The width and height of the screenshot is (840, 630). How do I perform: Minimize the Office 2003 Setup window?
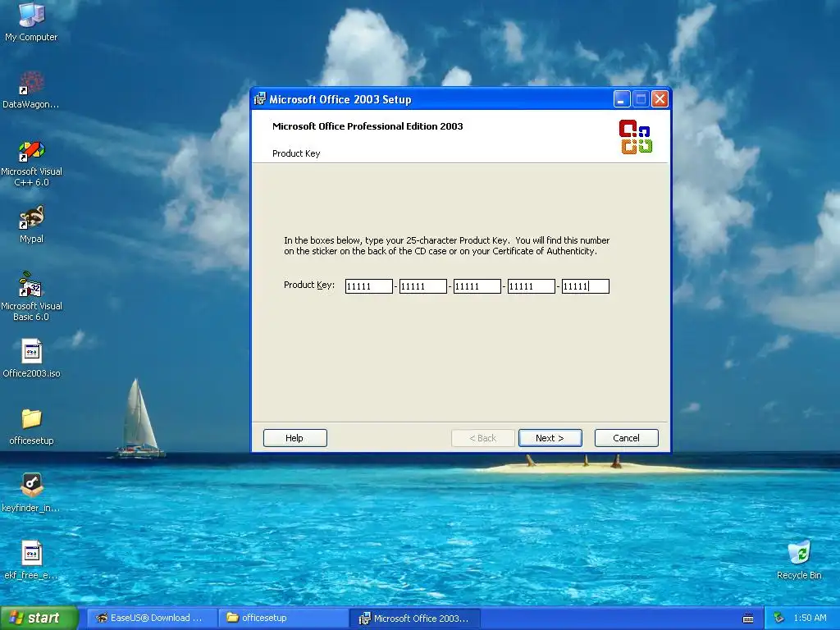click(x=622, y=99)
